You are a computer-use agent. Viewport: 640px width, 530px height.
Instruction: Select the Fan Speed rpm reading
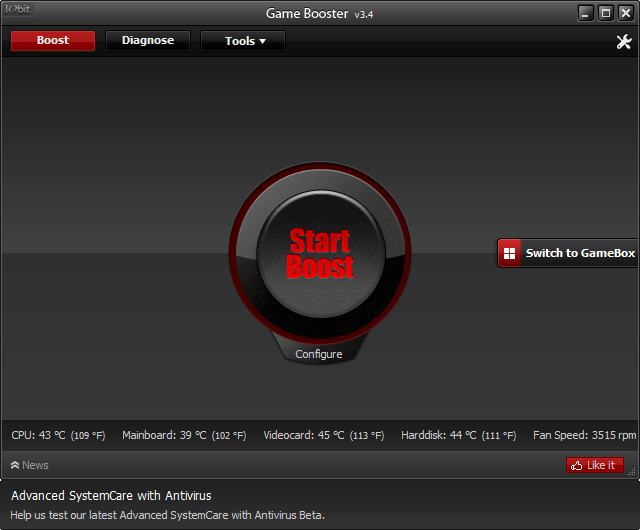[584, 435]
